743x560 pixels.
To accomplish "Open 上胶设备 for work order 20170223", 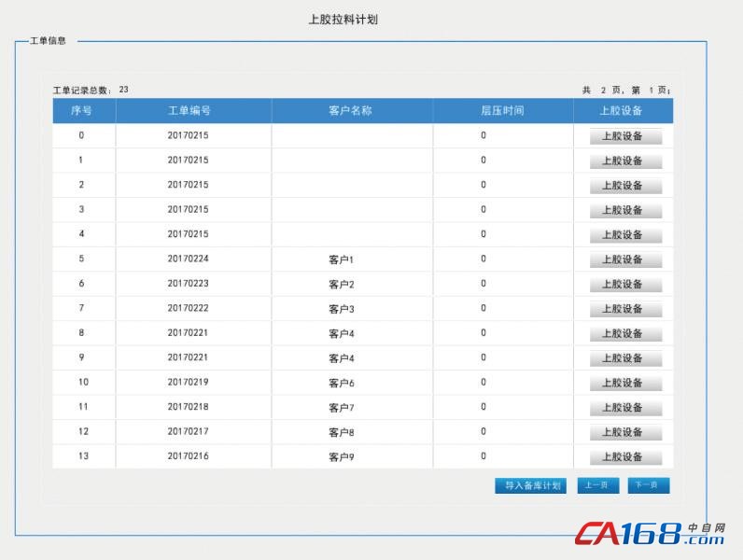I will pyautogui.click(x=625, y=285).
